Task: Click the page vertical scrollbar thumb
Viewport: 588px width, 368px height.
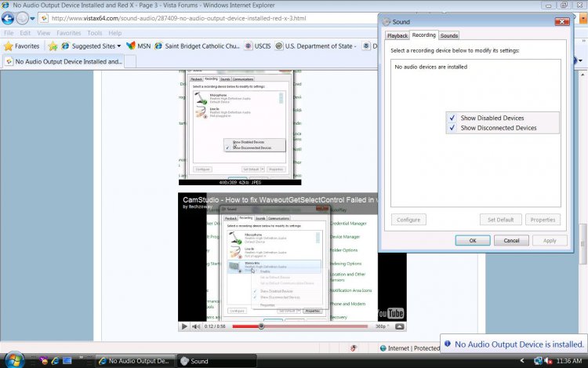Action: [583, 243]
